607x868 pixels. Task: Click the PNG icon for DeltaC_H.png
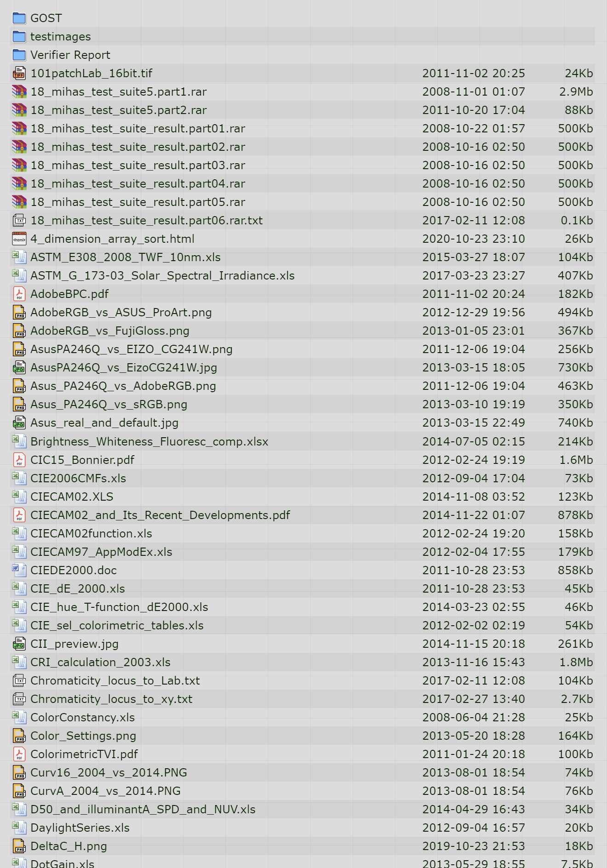coord(19,846)
